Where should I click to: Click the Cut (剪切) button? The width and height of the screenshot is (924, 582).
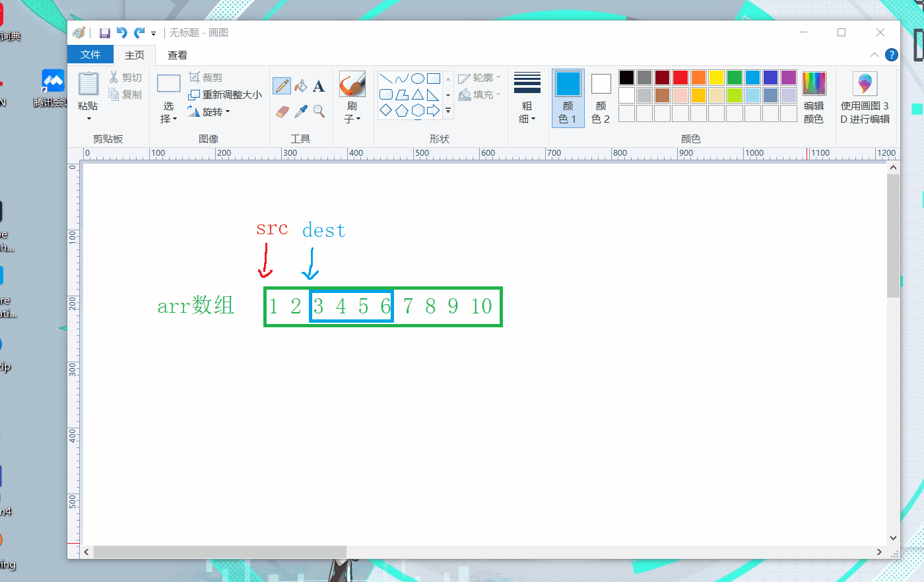click(125, 77)
